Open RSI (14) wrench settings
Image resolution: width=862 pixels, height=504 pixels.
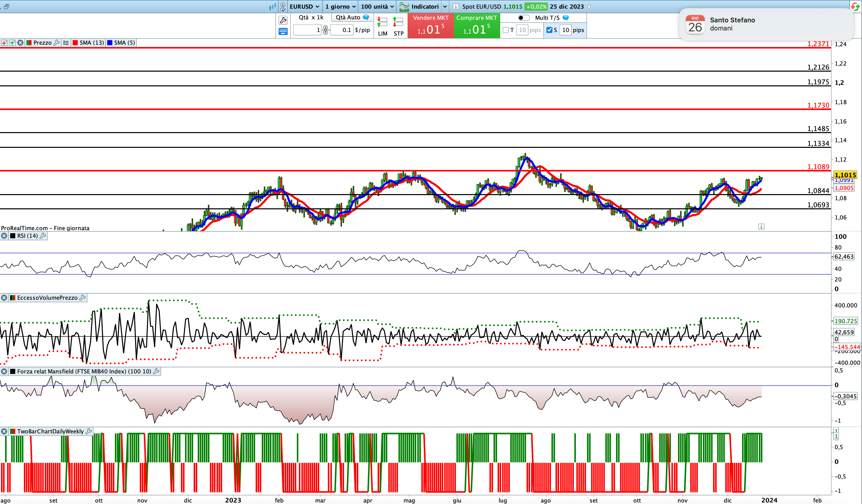[x=43, y=236]
